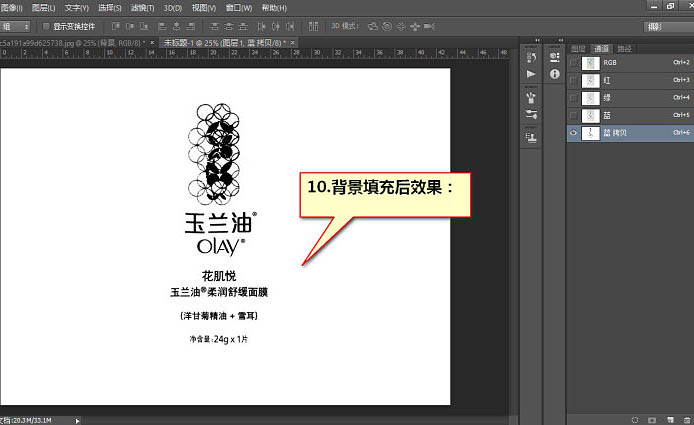Expand the second collapsed panel dock arrows
The image size is (694, 425).
point(561,40)
